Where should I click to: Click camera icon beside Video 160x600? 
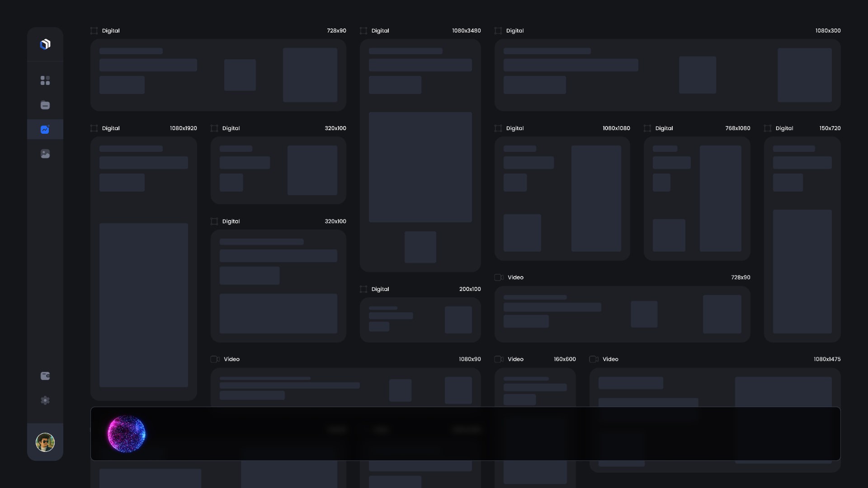(x=499, y=359)
